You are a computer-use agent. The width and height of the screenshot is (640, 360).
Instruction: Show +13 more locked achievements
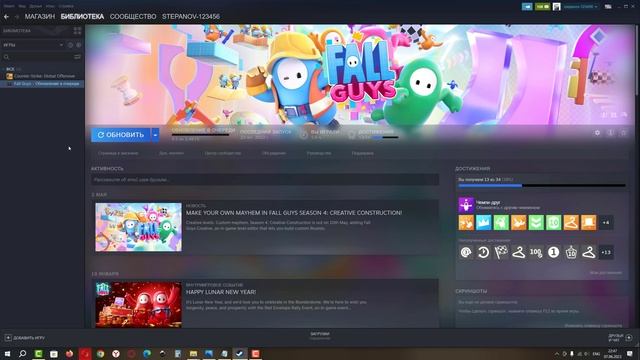(606, 252)
